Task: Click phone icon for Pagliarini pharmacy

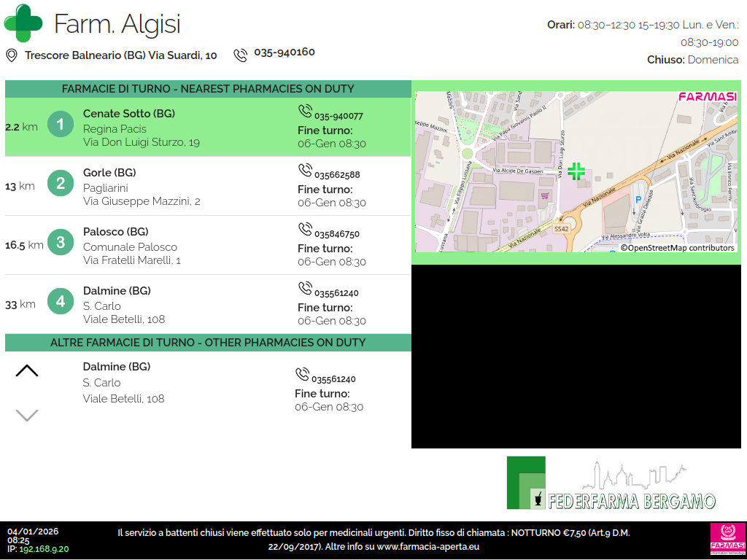Action: tap(305, 170)
